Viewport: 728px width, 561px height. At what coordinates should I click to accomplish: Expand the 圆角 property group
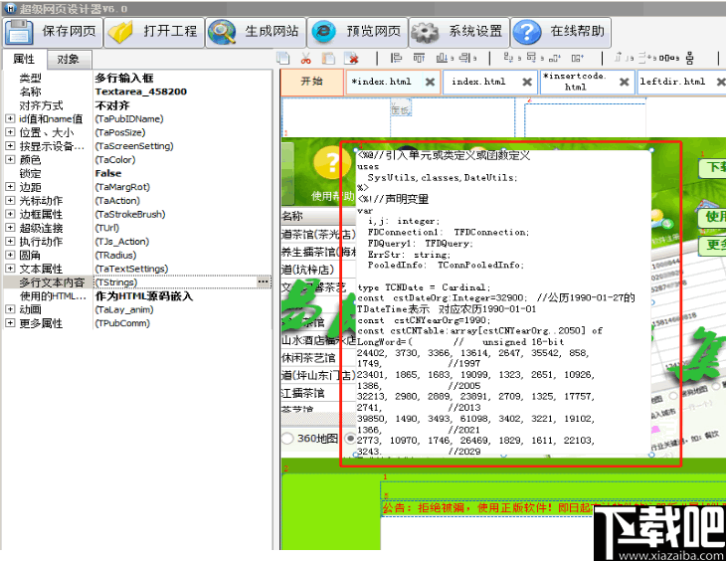click(x=10, y=255)
